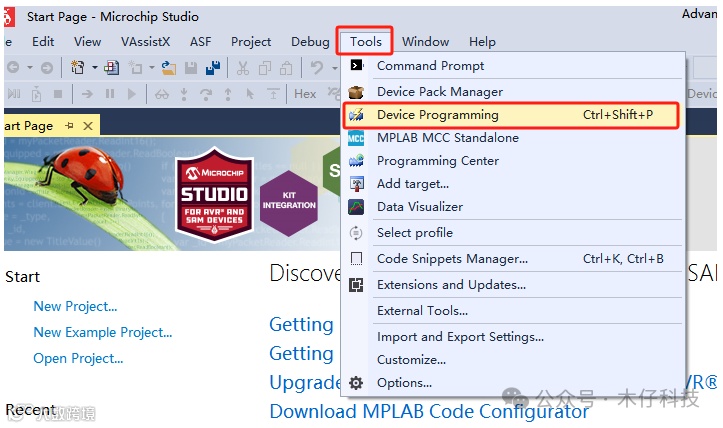This screenshot has width=723, height=428.
Task: Click the Run to Cursor icon
Action: pos(250,94)
